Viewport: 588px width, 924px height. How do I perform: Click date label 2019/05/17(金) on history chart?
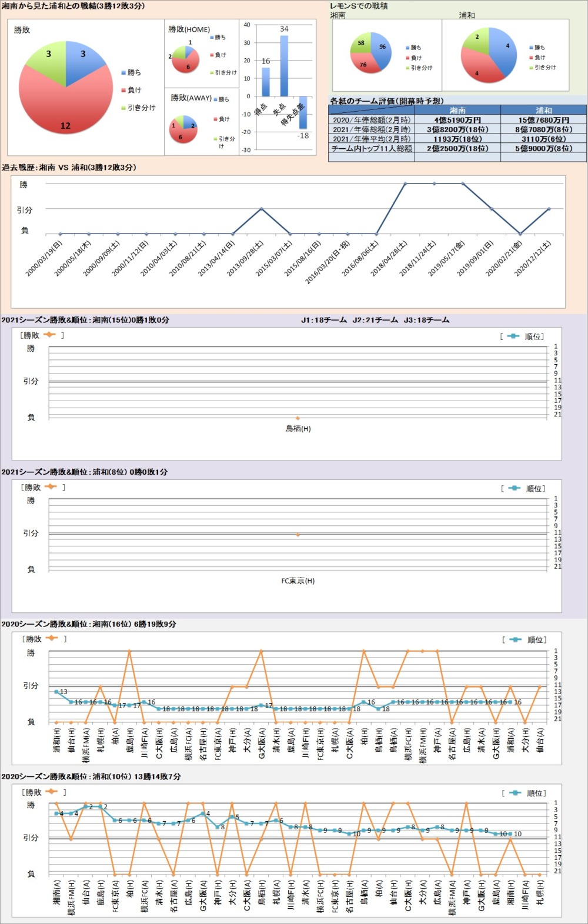[x=447, y=258]
